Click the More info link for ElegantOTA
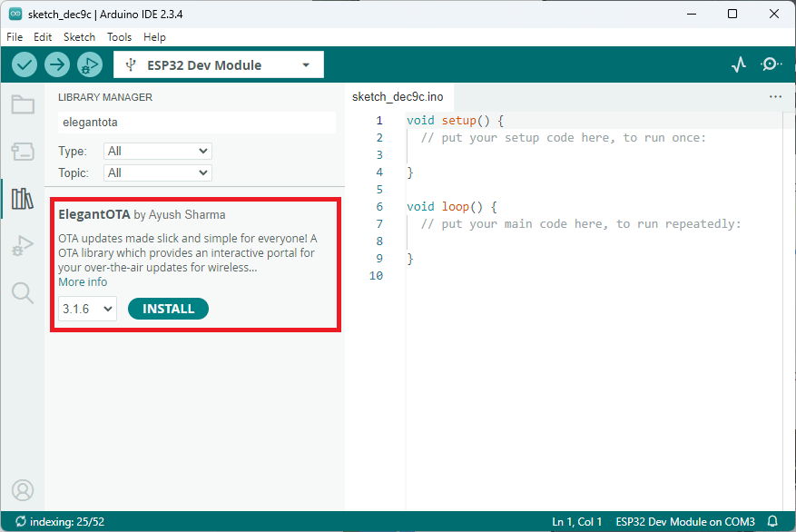 pos(83,281)
